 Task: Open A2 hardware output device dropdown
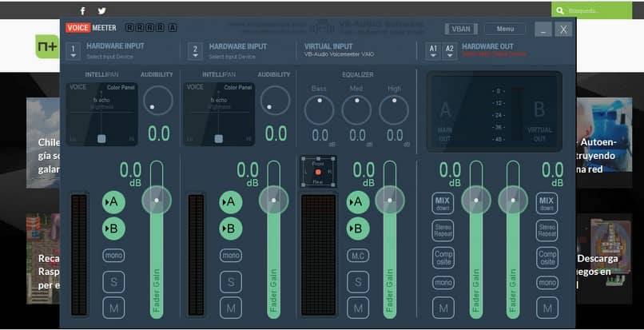450,52
